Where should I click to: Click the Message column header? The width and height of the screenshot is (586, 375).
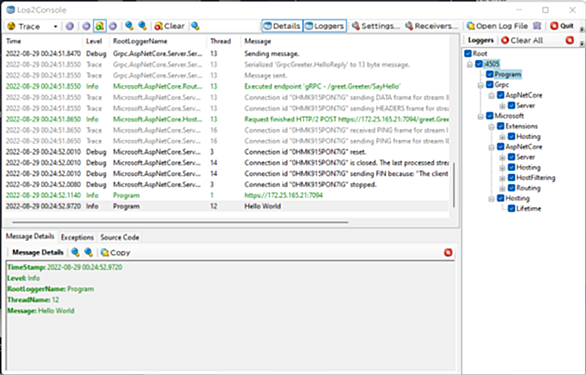(346, 41)
